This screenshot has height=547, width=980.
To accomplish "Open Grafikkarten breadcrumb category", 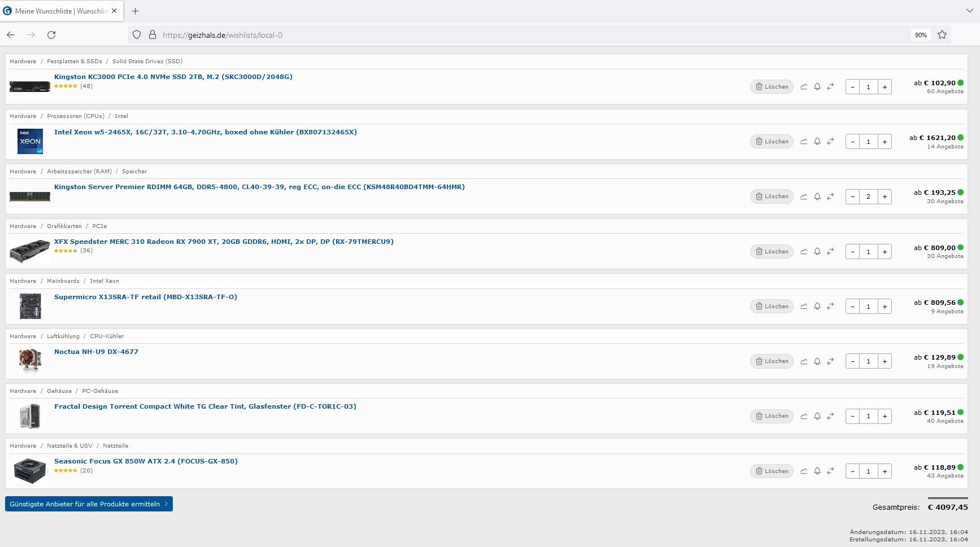I will coord(64,226).
